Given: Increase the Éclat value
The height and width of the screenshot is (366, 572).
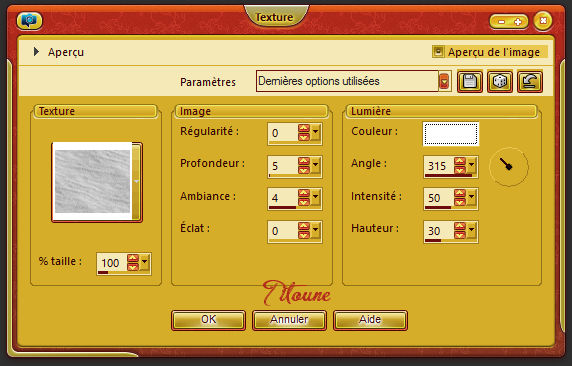Looking at the screenshot, I should [x=304, y=226].
